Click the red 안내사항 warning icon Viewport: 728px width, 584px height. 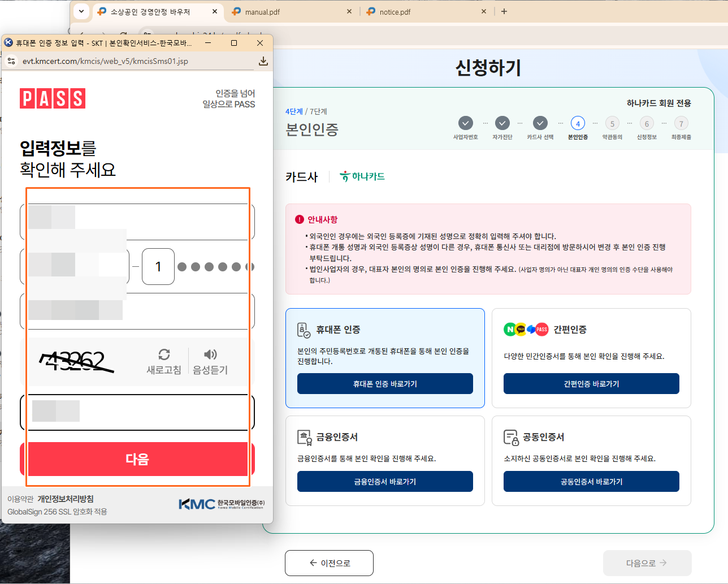point(300,219)
